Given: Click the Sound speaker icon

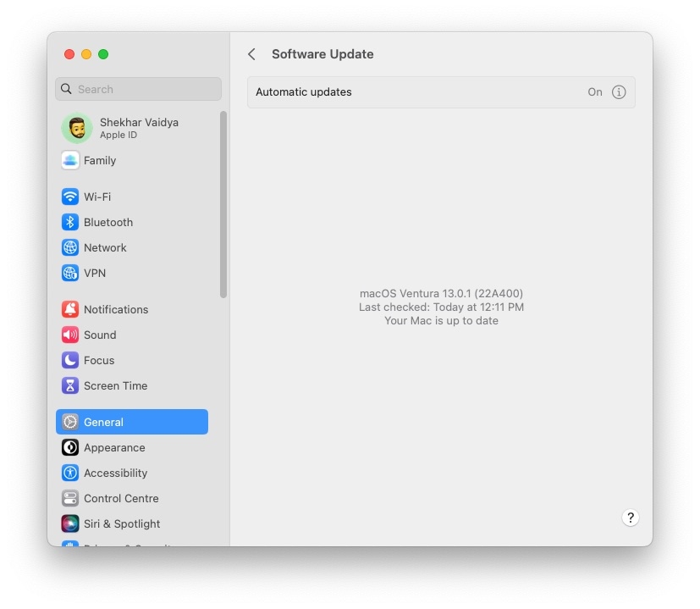Looking at the screenshot, I should click(x=70, y=335).
